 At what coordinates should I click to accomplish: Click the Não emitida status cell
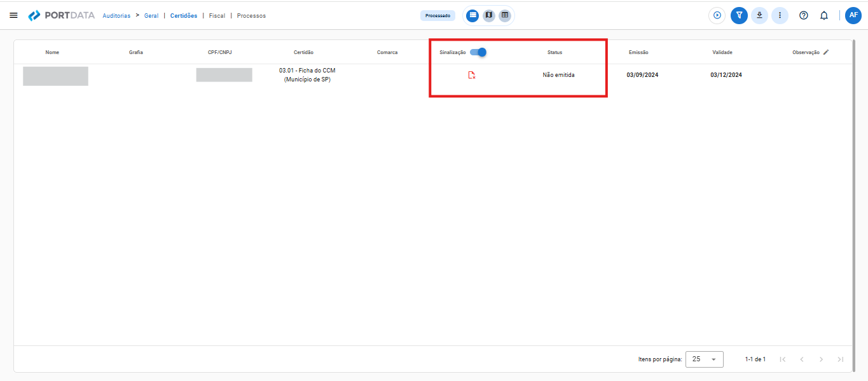558,75
